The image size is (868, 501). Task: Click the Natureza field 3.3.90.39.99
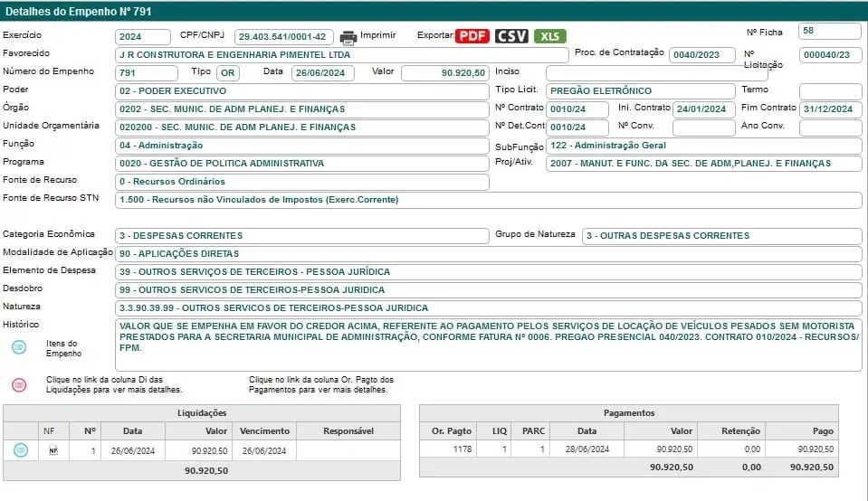(x=488, y=308)
